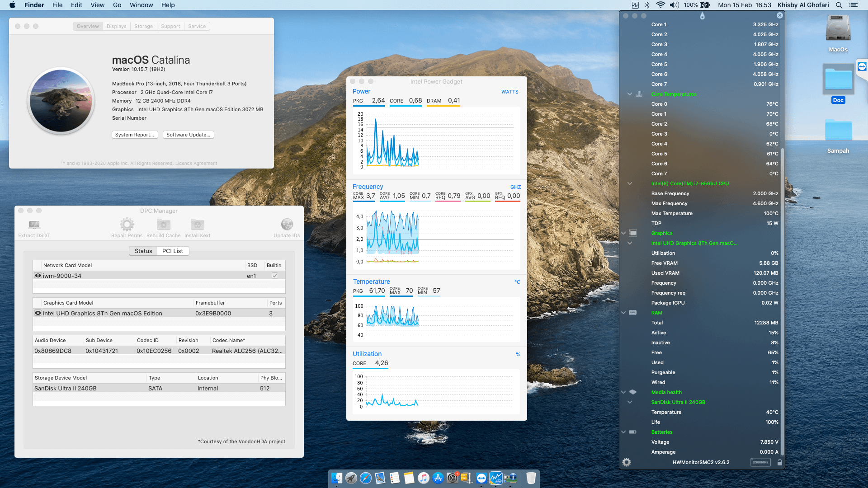
Task: Open the Doc folder on desktop
Action: click(x=838, y=80)
